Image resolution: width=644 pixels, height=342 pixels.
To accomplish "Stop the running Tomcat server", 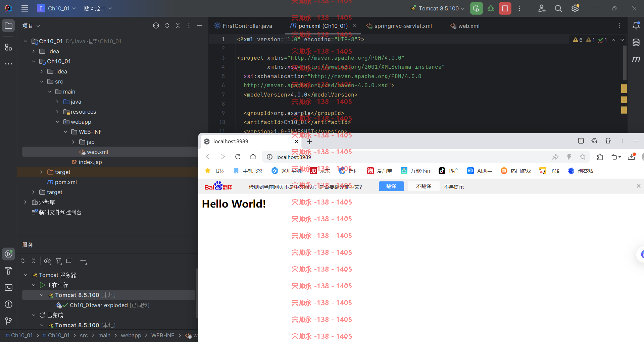I will (x=505, y=8).
